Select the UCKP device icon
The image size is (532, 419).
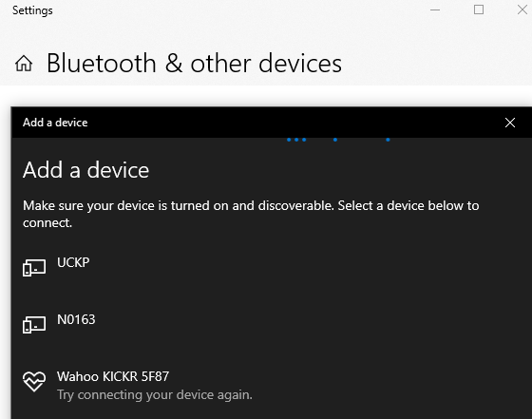tap(34, 268)
